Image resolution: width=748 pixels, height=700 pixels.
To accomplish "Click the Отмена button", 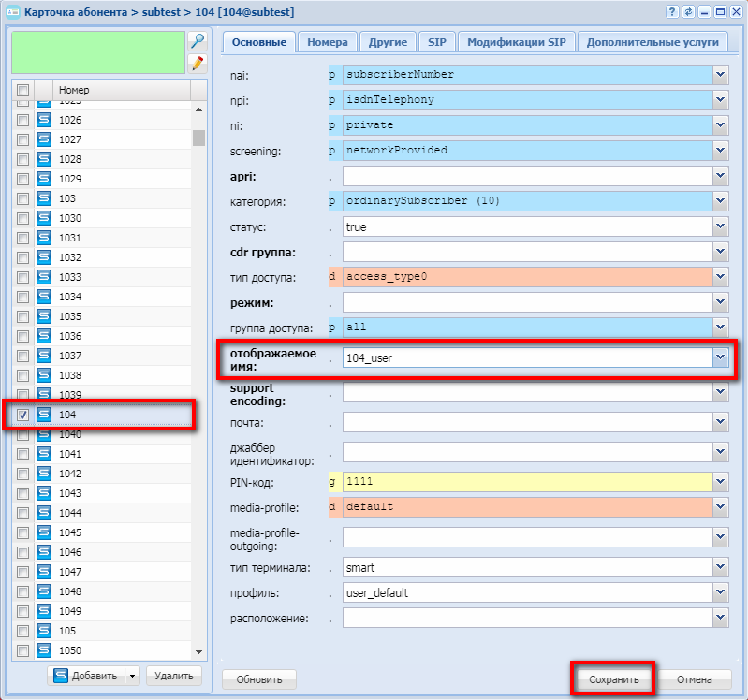I will tap(694, 679).
